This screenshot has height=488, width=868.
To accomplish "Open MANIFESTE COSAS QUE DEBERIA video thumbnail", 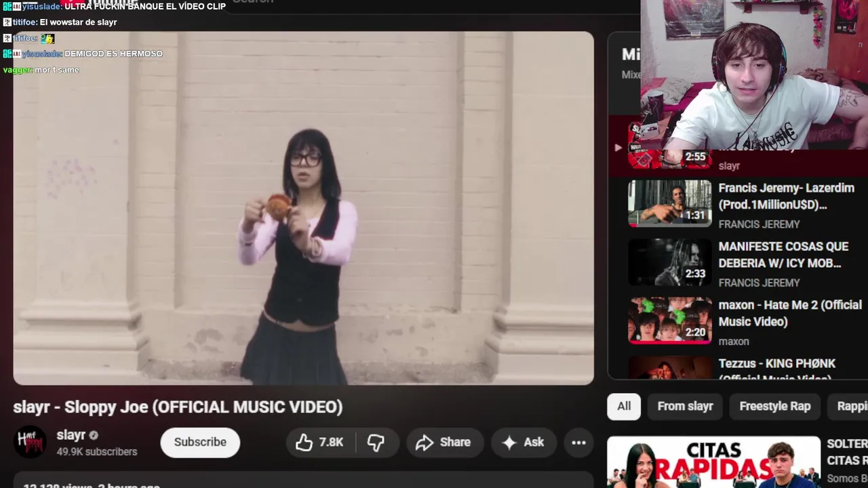I will tap(670, 262).
